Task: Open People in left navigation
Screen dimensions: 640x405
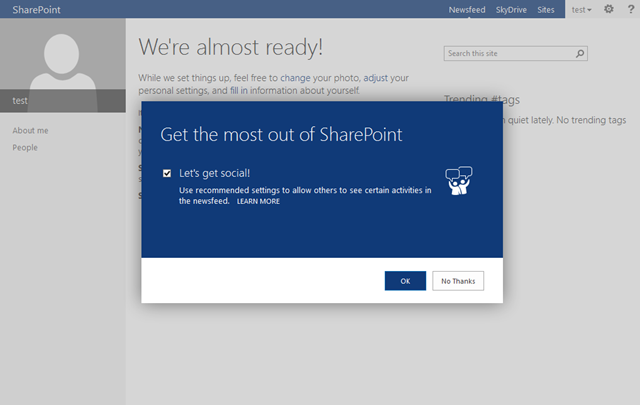Action: [25, 147]
